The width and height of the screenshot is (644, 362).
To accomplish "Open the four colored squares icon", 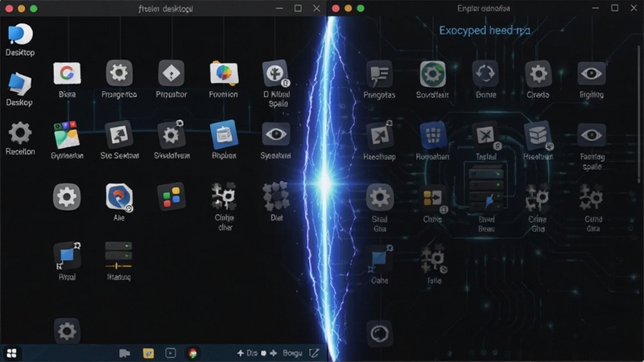I will [171, 196].
